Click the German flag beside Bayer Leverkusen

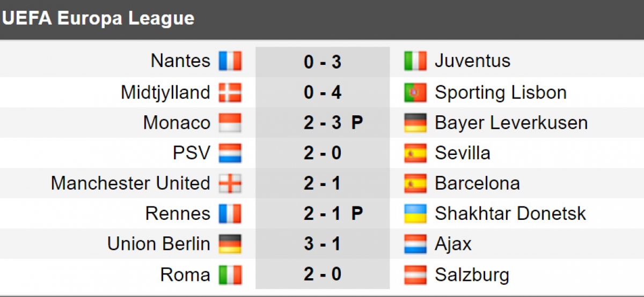click(415, 123)
